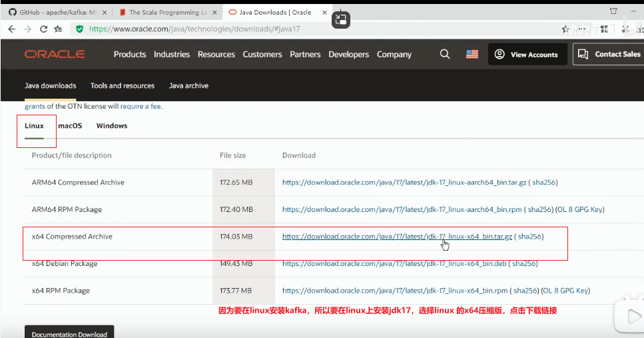The width and height of the screenshot is (644, 338).
Task: Download the jdk-17 linux-x64 tar.gz link
Action: 397,237
